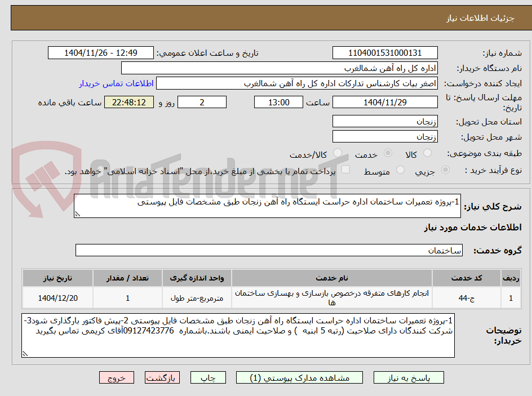This screenshot has width=532, height=396.
Task: Click the unit cell مترمربع-متر طول
Action: [x=197, y=297]
